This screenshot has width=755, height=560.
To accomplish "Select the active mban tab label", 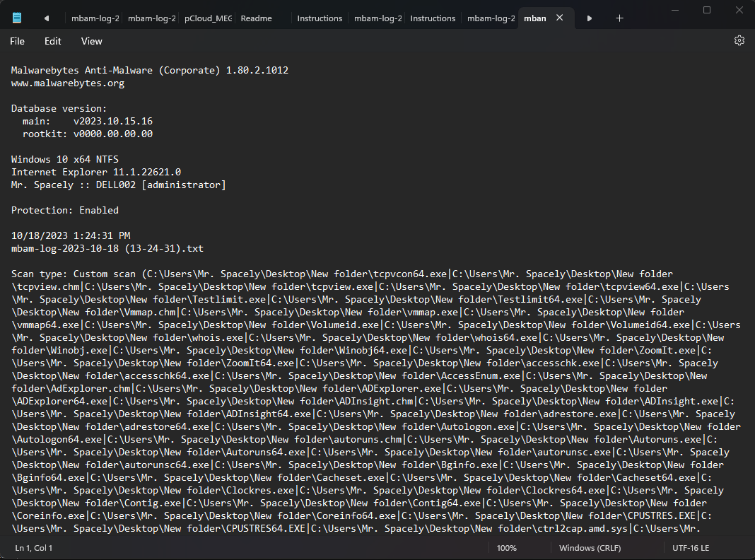I will tap(535, 18).
